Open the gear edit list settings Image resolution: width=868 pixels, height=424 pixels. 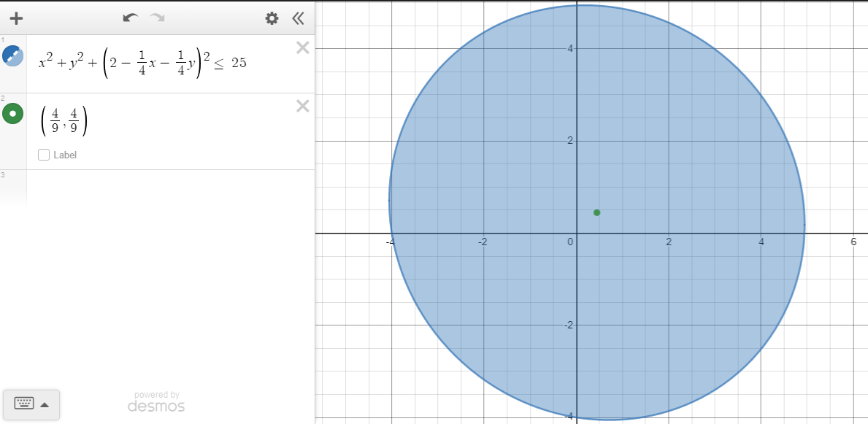[272, 18]
